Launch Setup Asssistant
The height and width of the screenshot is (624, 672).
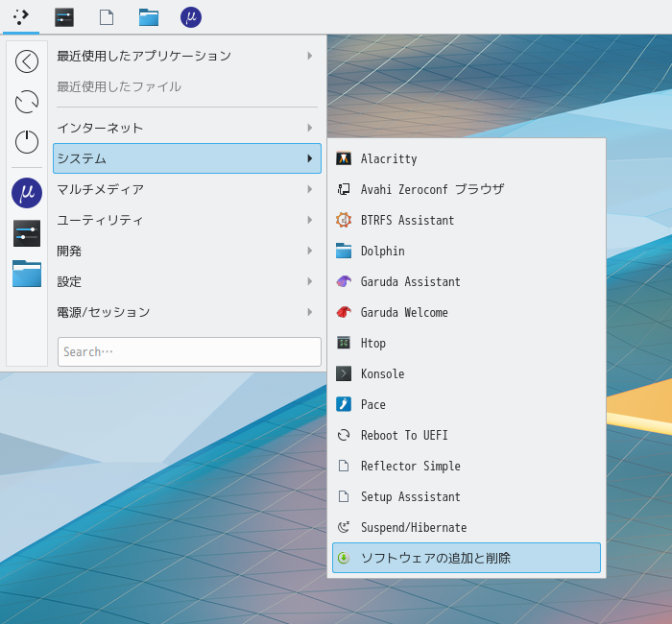(467, 496)
